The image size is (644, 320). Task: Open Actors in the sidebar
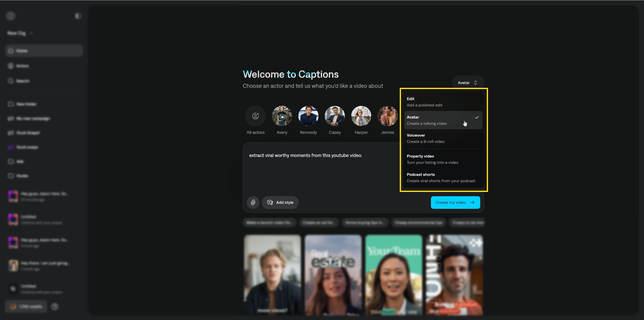[44, 66]
